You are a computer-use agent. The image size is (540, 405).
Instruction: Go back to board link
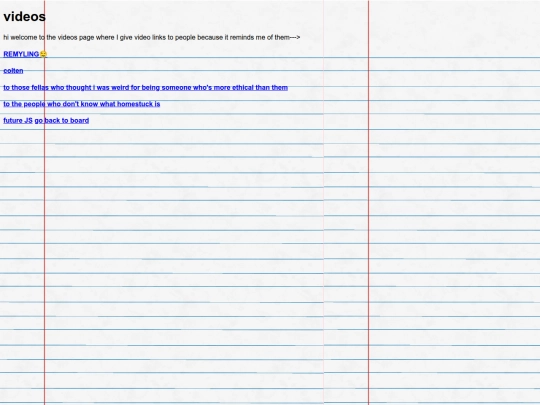62,121
